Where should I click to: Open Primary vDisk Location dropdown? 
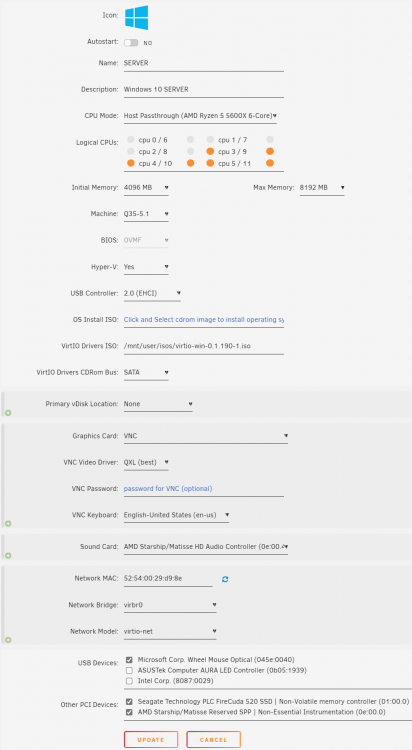[158, 404]
